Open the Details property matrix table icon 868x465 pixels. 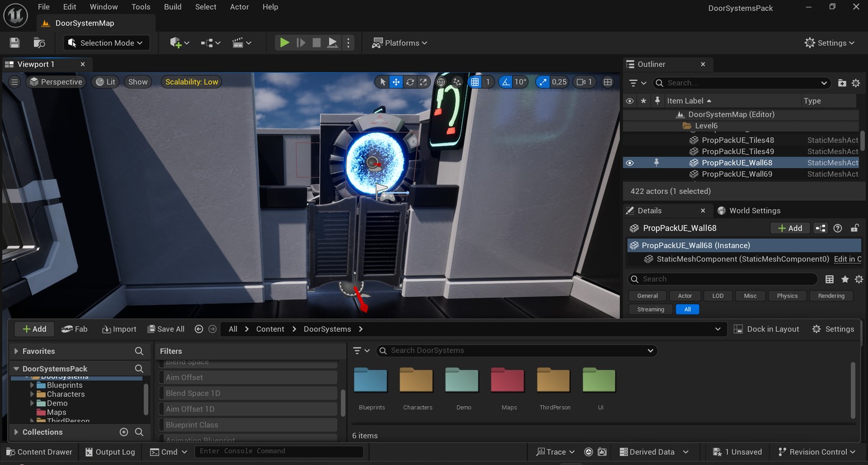[x=830, y=279]
